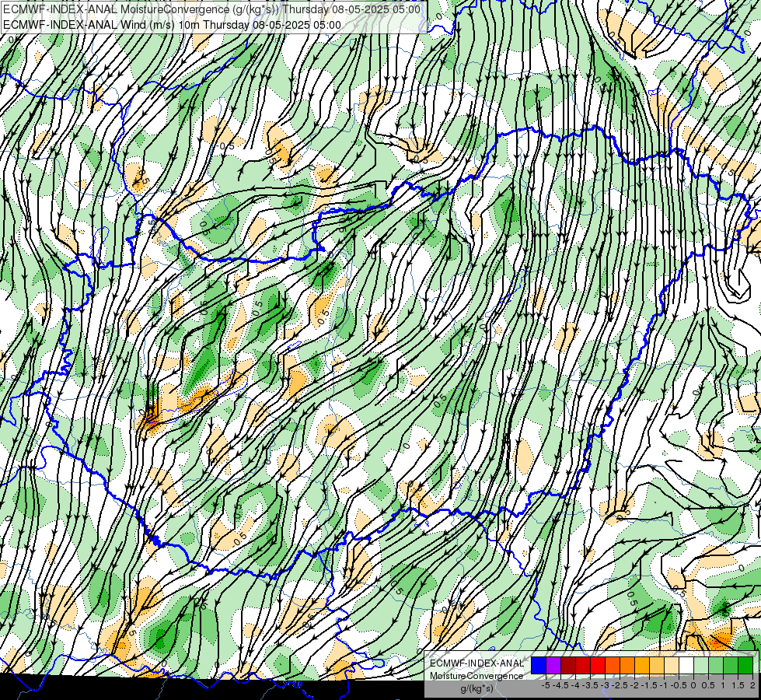Click the '-4.5' tick label on the legend
This screenshot has height=700, width=761.
point(560,685)
